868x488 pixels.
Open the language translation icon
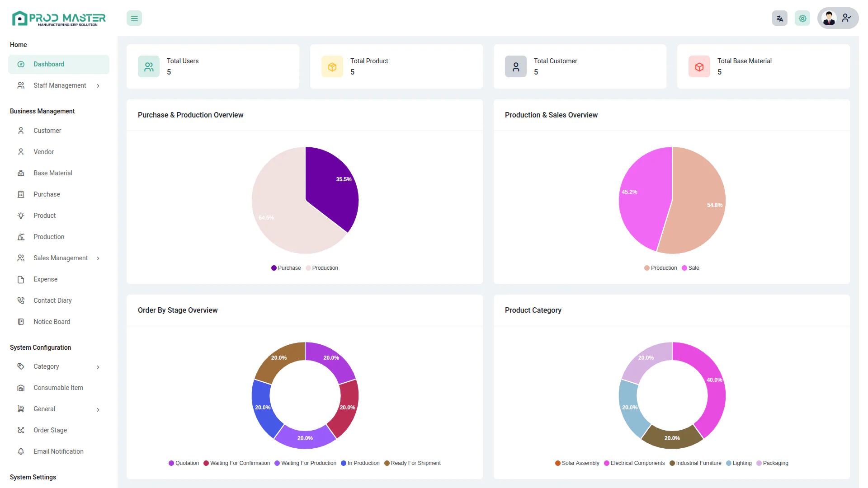point(779,19)
